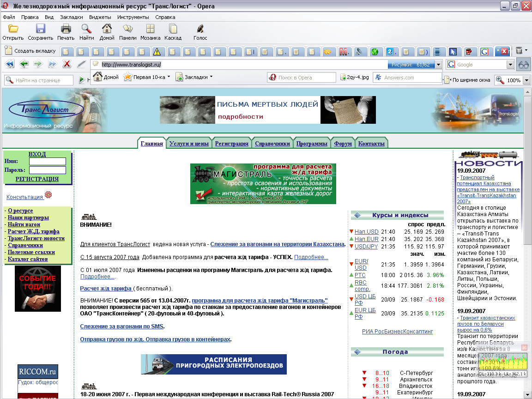Click the Найти на странице search field
532x399 pixels.
click(x=39, y=80)
